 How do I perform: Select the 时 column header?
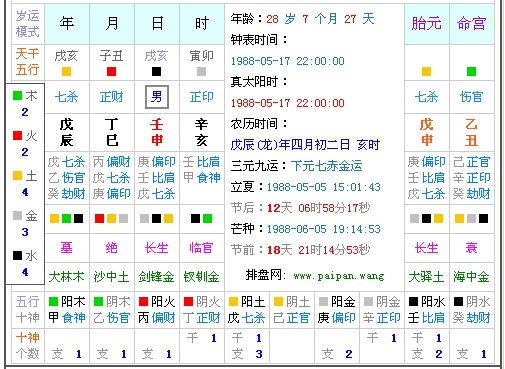202,24
